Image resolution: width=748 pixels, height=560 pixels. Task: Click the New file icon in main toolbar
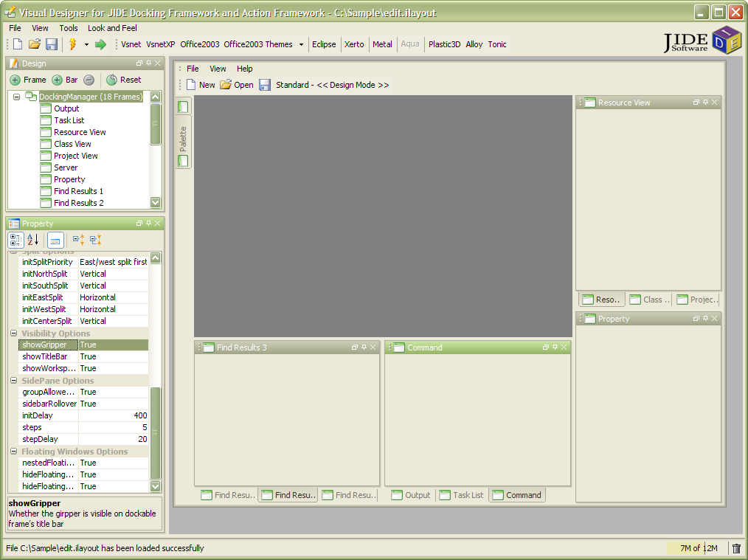pyautogui.click(x=18, y=44)
